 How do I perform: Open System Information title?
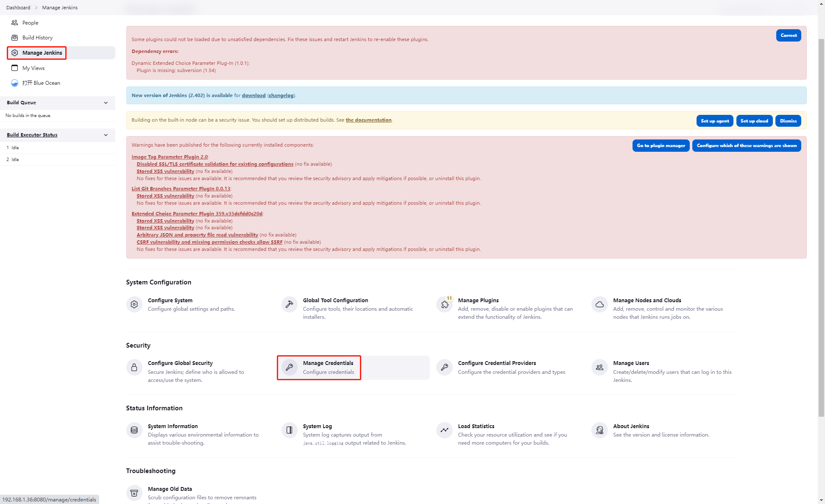[173, 426]
